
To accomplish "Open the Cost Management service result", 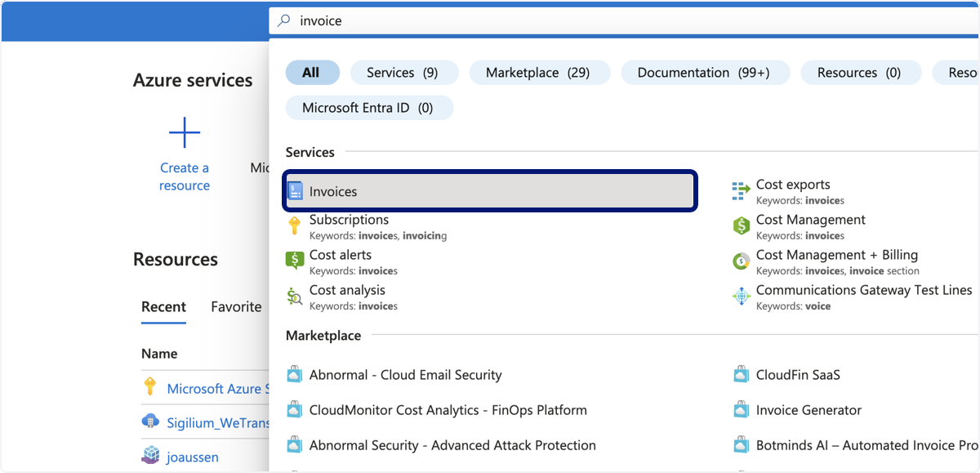I will (x=811, y=220).
